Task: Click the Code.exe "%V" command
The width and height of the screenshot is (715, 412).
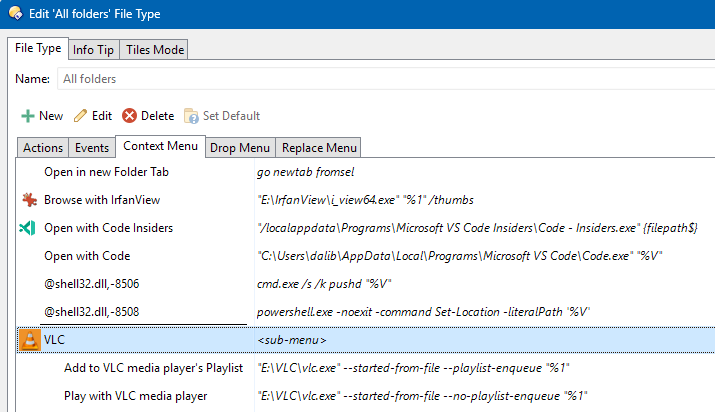Action: tap(460, 256)
